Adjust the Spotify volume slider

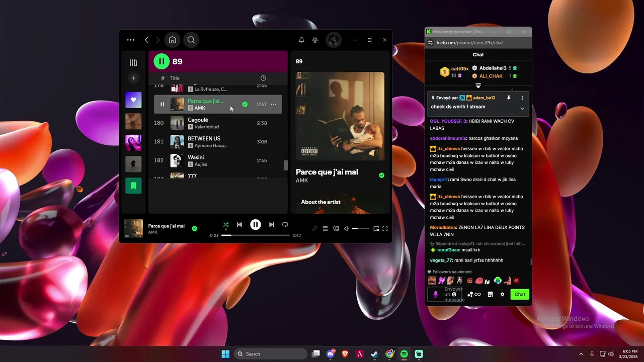click(360, 229)
